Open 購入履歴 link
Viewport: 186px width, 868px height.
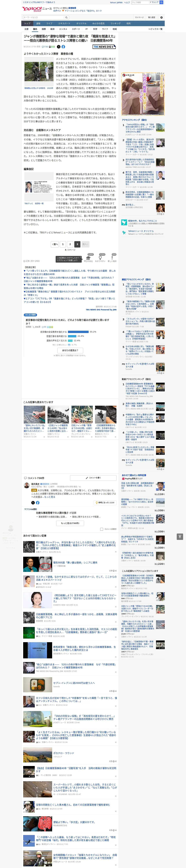(x=152, y=18)
